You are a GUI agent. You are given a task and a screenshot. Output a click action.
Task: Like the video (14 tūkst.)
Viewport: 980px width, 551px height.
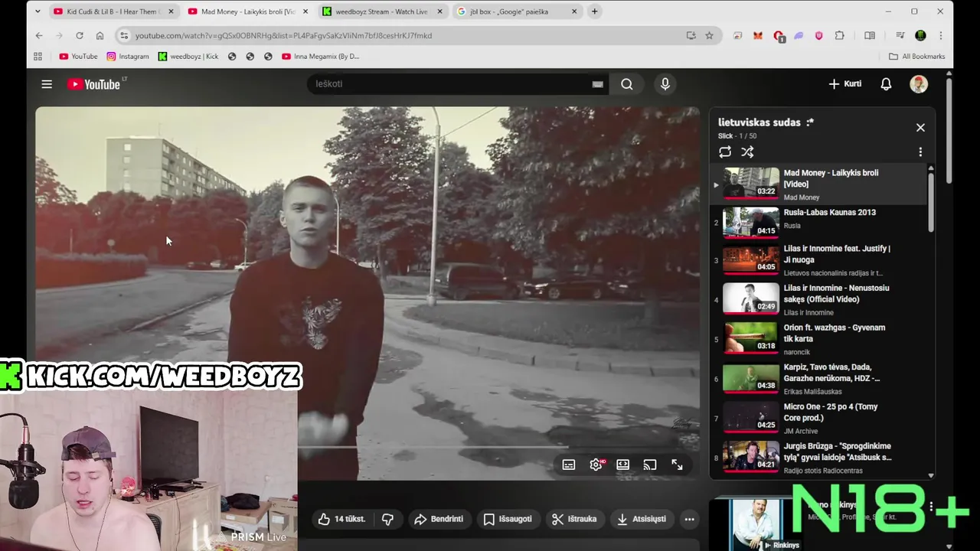coord(342,519)
